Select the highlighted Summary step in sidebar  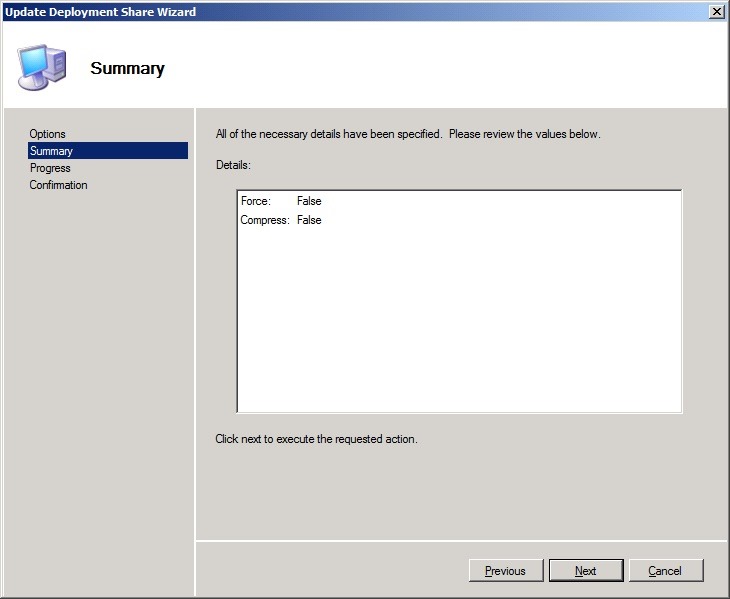[51, 151]
